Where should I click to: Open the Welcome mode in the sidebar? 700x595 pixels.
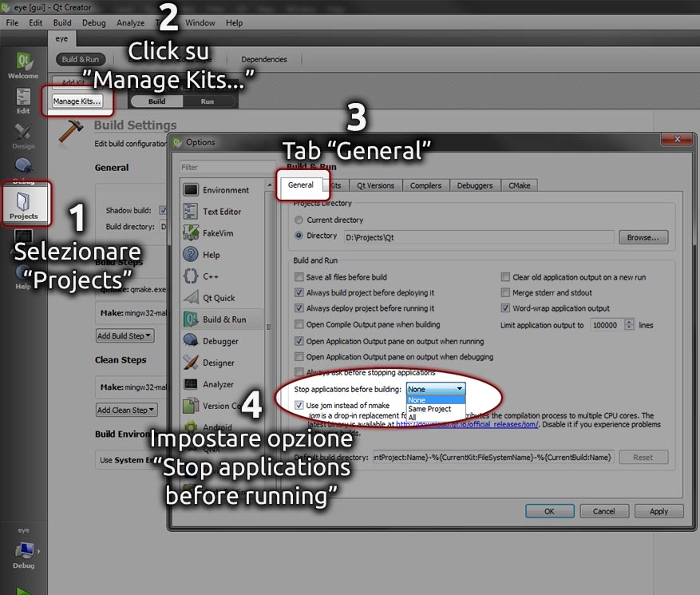(x=23, y=65)
